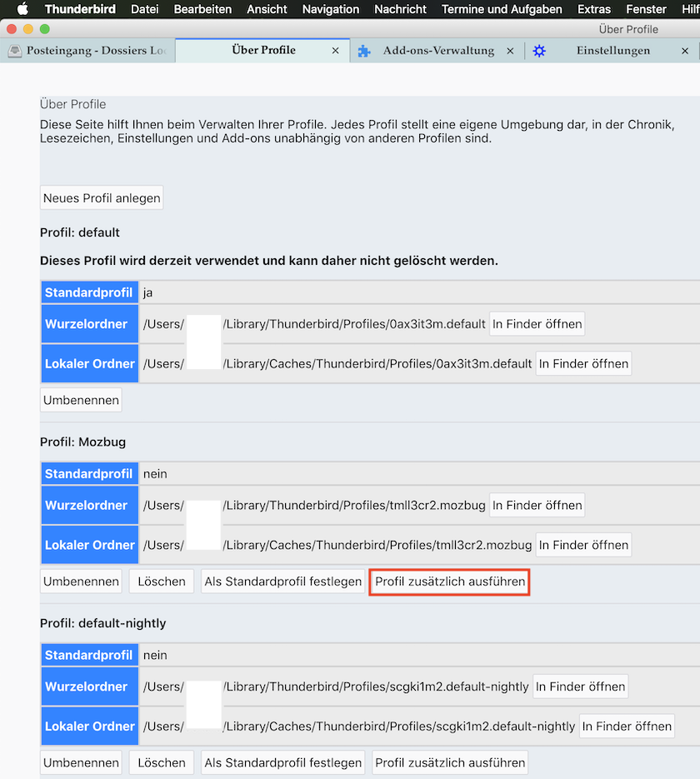
Task: Rename the default profile with Umbenennen
Action: (81, 400)
